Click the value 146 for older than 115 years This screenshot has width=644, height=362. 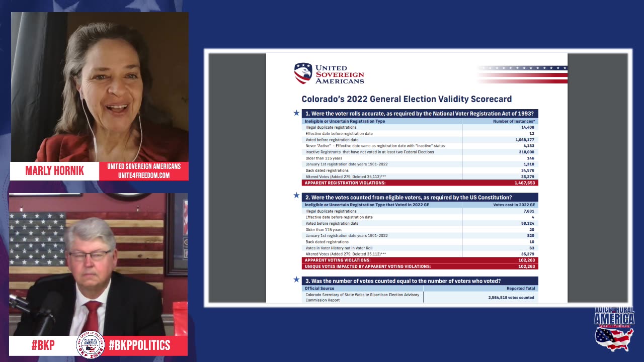pos(531,158)
